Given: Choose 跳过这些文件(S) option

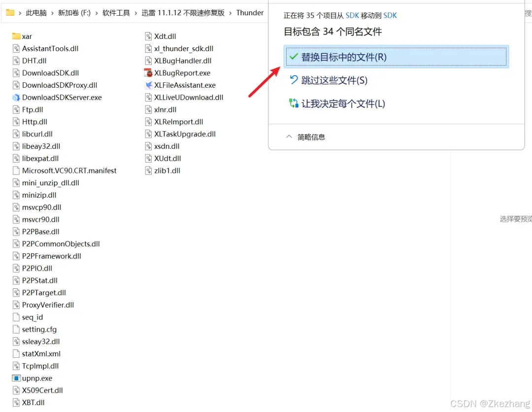Looking at the screenshot, I should pos(329,80).
